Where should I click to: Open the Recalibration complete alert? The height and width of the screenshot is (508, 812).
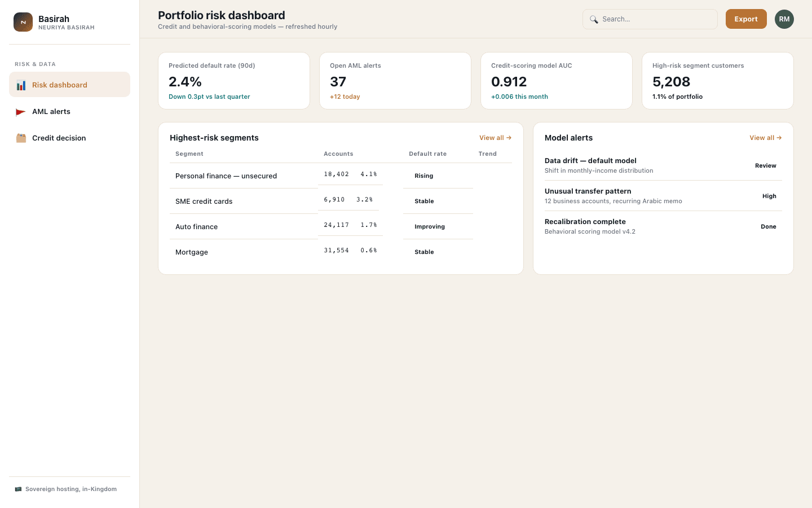pyautogui.click(x=663, y=226)
